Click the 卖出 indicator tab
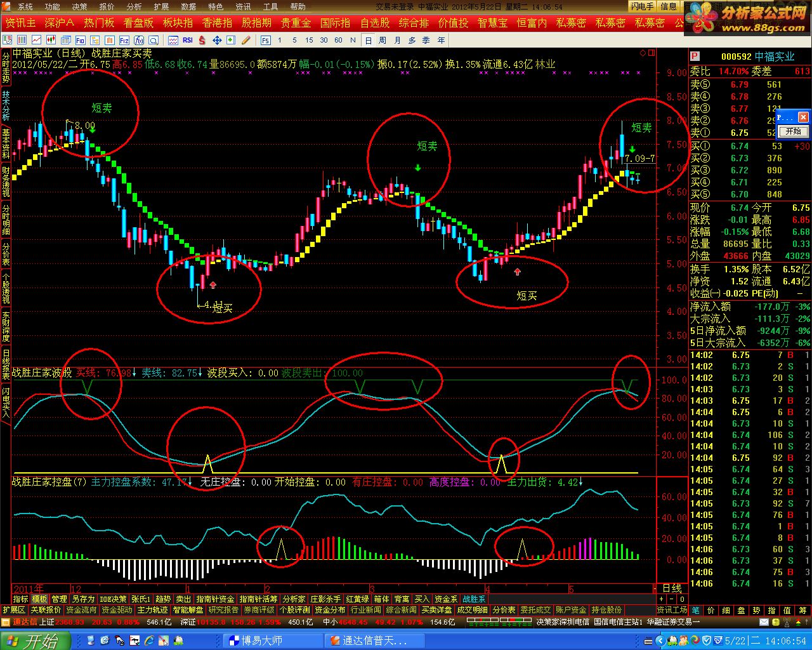Image resolution: width=812 pixels, height=650 pixels. click(x=183, y=599)
